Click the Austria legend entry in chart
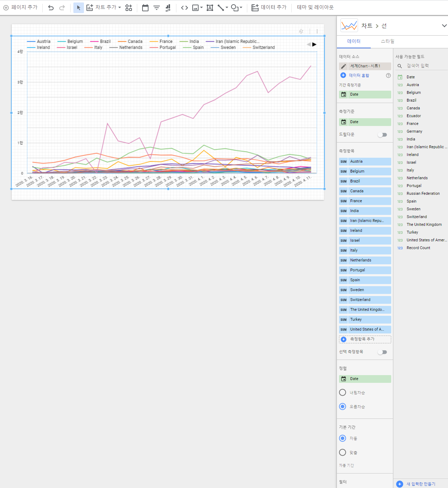Screen dimensions: 448x488 [x=39, y=42]
